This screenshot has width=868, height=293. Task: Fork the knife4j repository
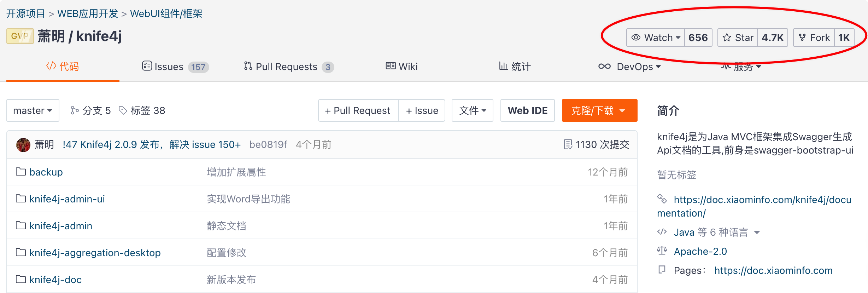(x=814, y=38)
